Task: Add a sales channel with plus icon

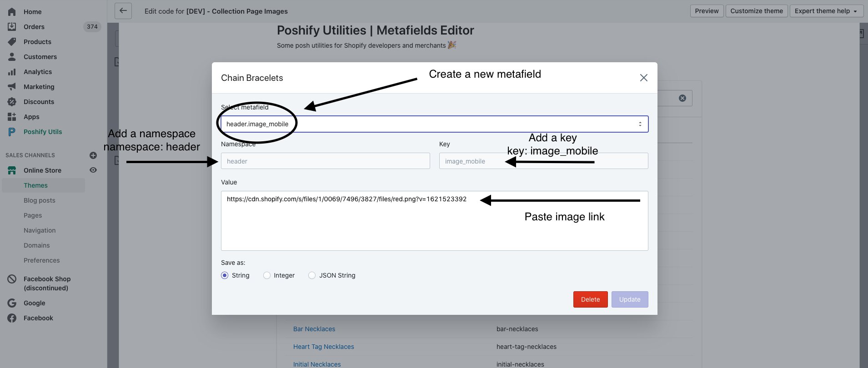Action: pos(93,155)
